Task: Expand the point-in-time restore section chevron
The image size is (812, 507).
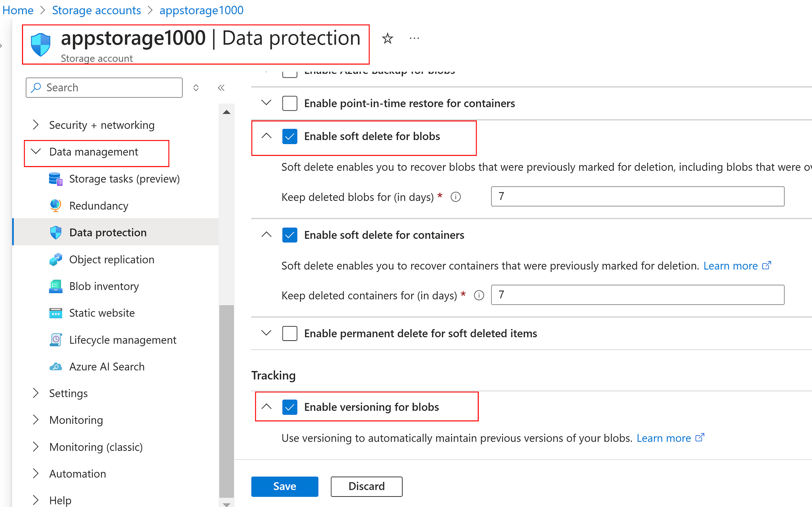Action: pyautogui.click(x=267, y=102)
